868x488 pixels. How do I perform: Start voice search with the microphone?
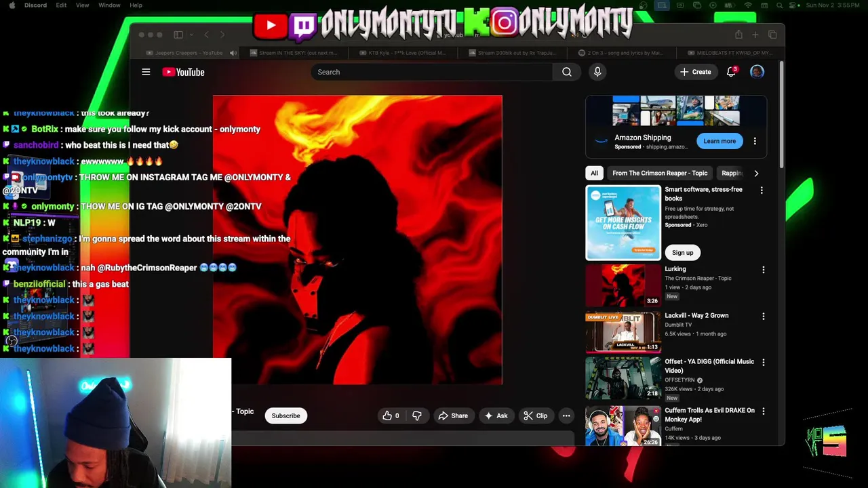[597, 72]
